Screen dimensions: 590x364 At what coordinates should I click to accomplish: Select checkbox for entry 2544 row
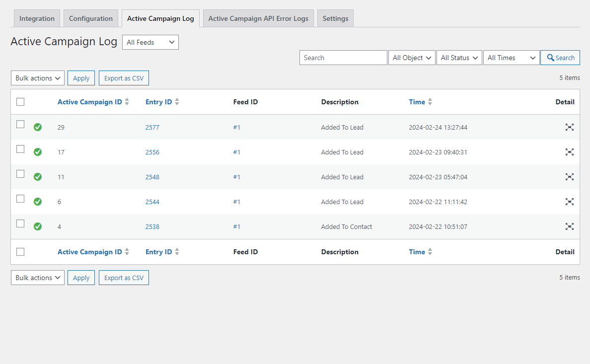click(20, 199)
